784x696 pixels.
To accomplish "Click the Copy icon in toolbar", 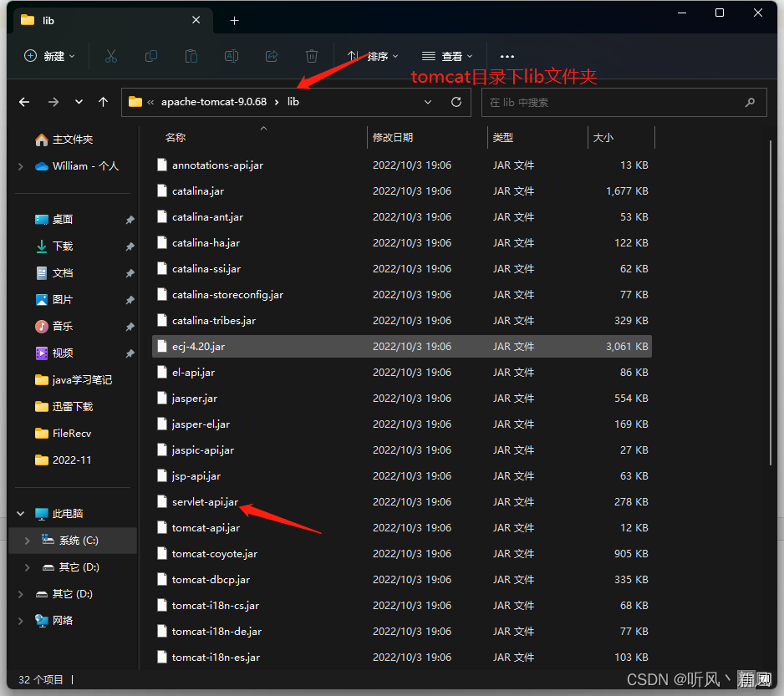I will 151,56.
